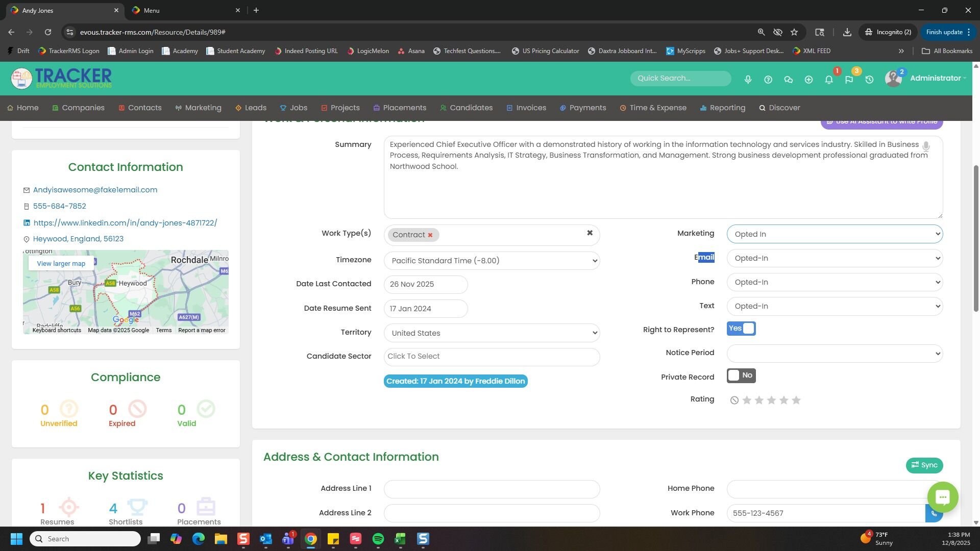Remove the Contract work type tag

point(430,235)
